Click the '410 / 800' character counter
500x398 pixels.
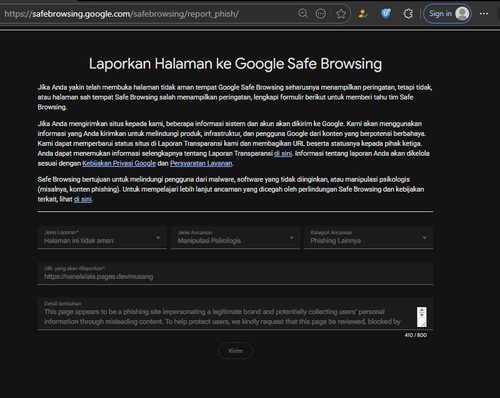pos(416,335)
